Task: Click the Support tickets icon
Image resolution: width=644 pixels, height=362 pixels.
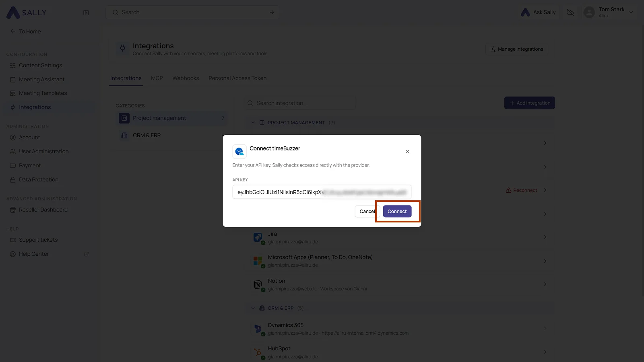Action: 12,240
